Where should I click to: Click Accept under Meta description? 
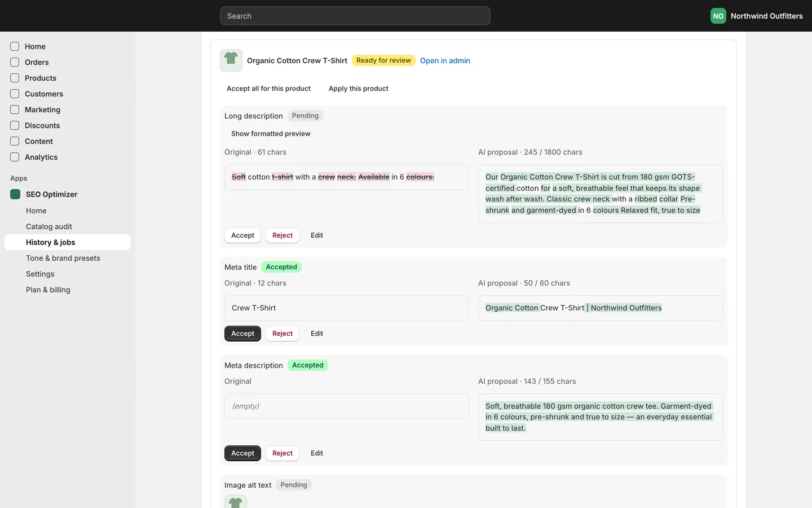click(x=242, y=453)
